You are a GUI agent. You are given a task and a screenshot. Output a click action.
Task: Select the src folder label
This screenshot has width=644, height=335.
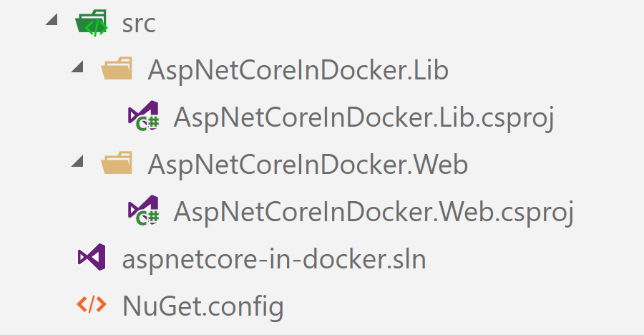[x=139, y=24]
